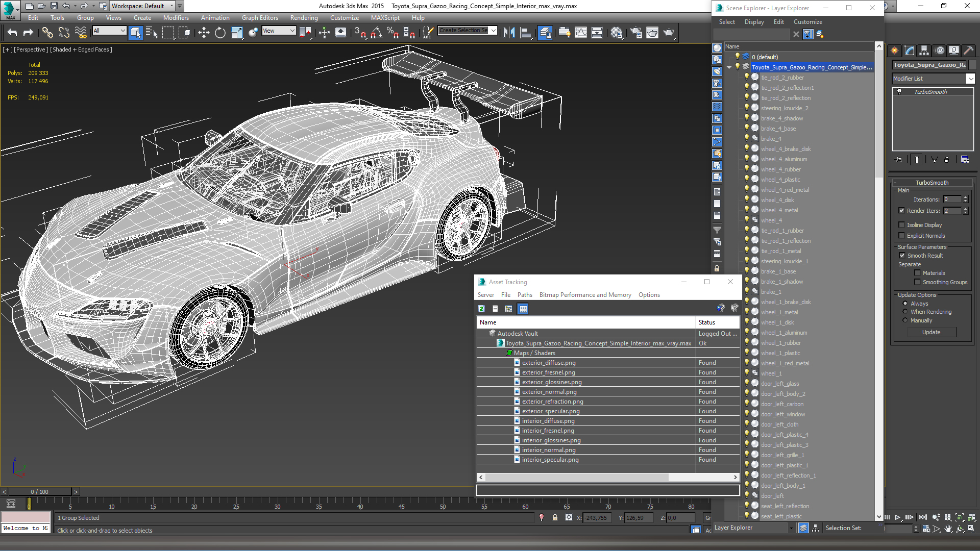Click the time slider showing 0 / 100
980x551 pixels.
39,492
